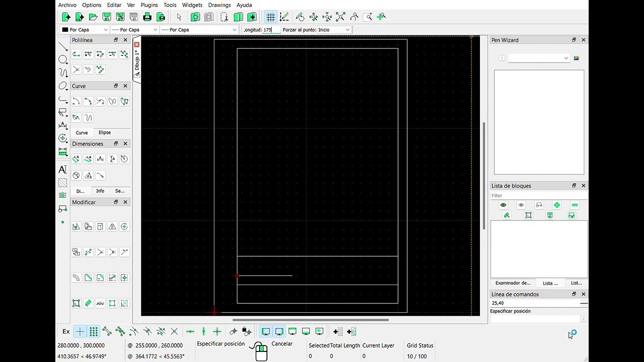This screenshot has height=362, width=644.
Task: Select the Line tool in the left sidebar
Action: click(63, 47)
